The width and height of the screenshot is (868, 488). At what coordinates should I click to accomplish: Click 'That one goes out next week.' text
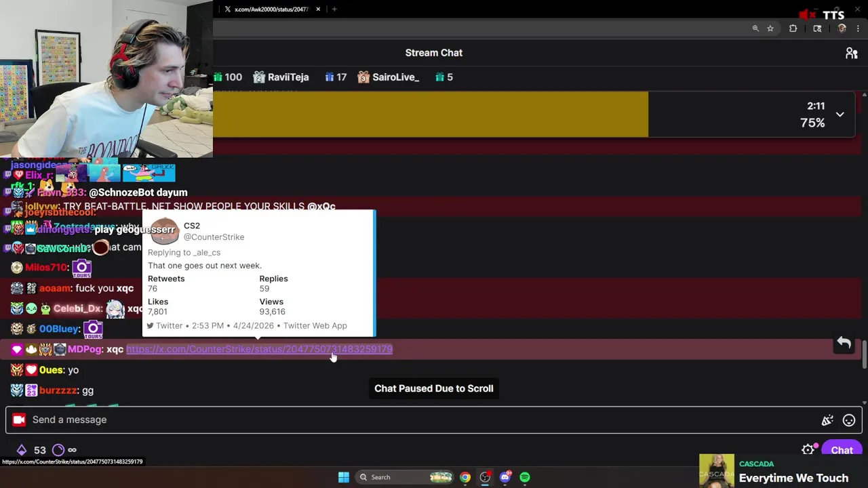coord(204,266)
